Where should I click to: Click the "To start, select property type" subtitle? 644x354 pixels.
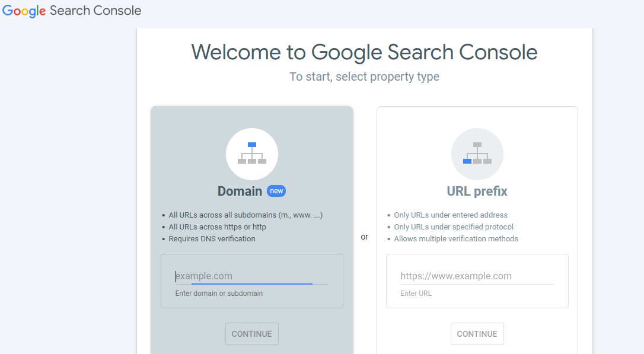click(x=364, y=76)
